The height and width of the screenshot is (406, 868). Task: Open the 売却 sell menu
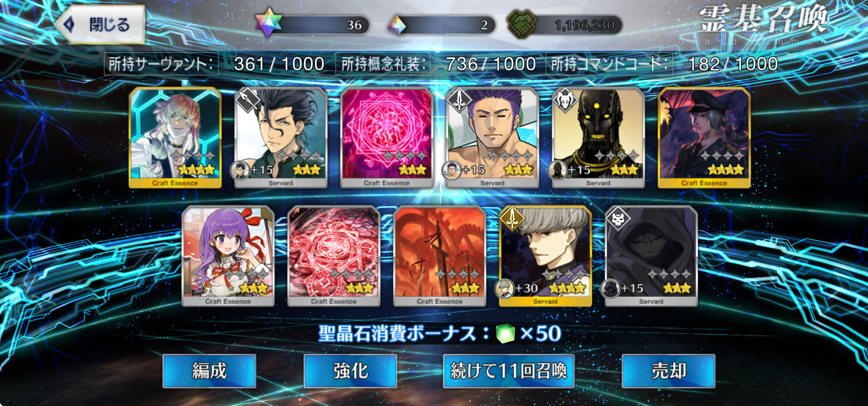coord(668,371)
